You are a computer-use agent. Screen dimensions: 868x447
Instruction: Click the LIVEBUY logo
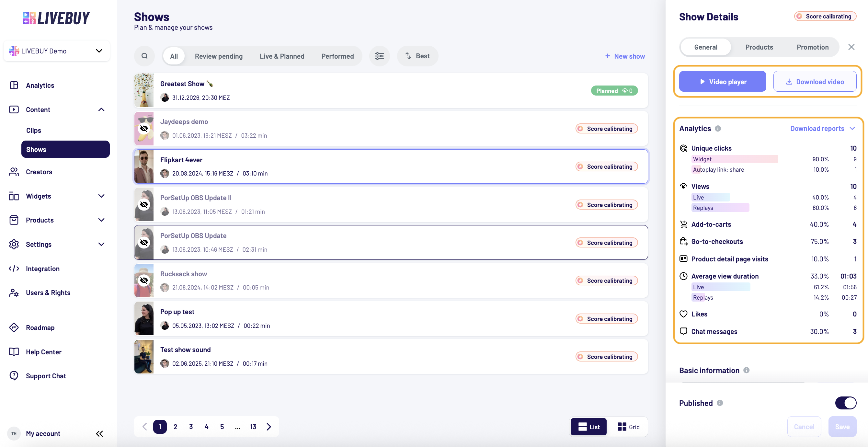coord(56,18)
